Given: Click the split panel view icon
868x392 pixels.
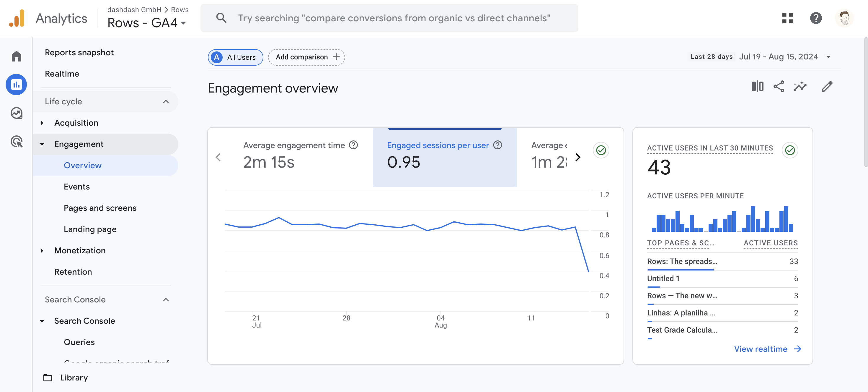Looking at the screenshot, I should click(757, 87).
